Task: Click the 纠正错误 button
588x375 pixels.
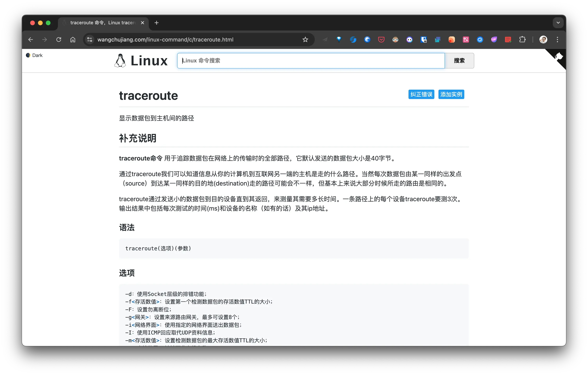Action: tap(421, 94)
